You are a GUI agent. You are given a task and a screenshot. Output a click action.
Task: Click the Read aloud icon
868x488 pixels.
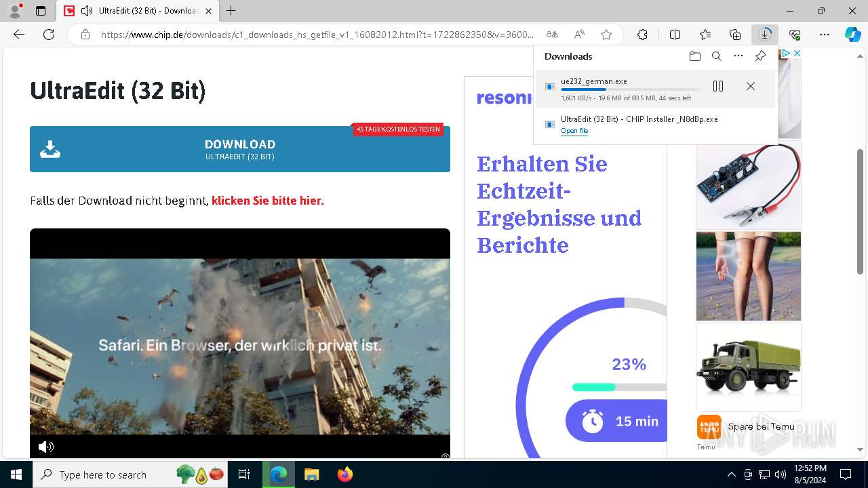point(579,35)
